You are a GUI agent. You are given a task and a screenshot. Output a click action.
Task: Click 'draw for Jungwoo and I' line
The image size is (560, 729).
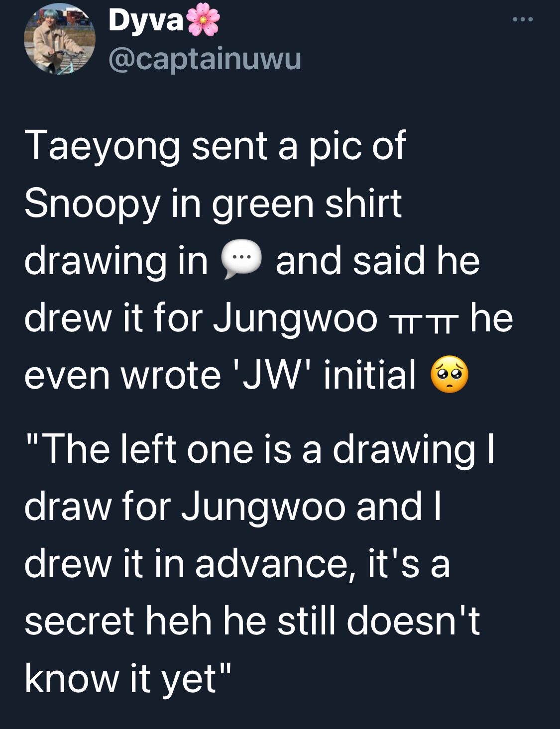coord(233,508)
